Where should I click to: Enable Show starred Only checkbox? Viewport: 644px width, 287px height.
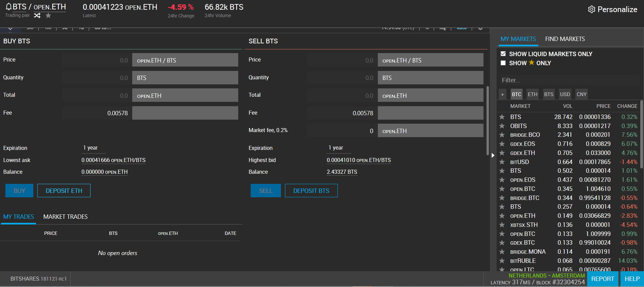pyautogui.click(x=503, y=63)
